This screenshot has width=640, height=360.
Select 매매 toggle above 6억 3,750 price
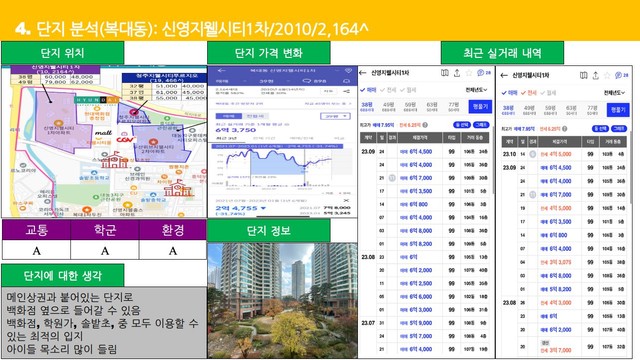229,116
